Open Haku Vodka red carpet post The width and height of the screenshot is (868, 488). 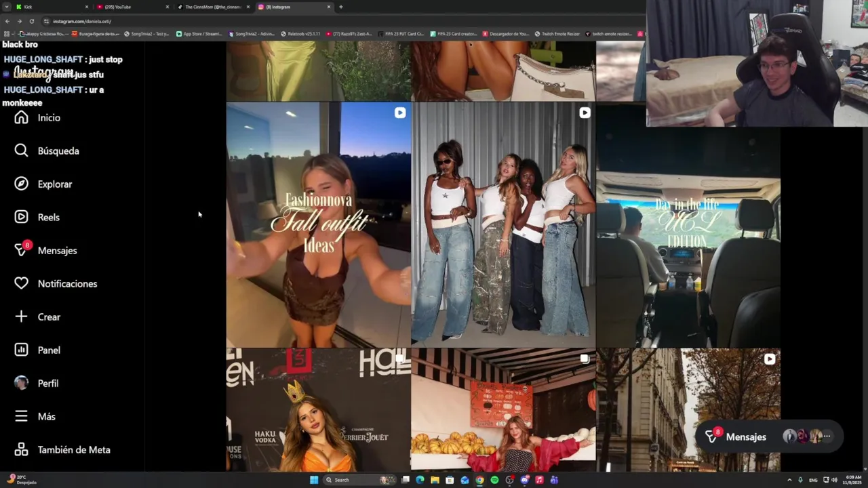click(x=319, y=410)
